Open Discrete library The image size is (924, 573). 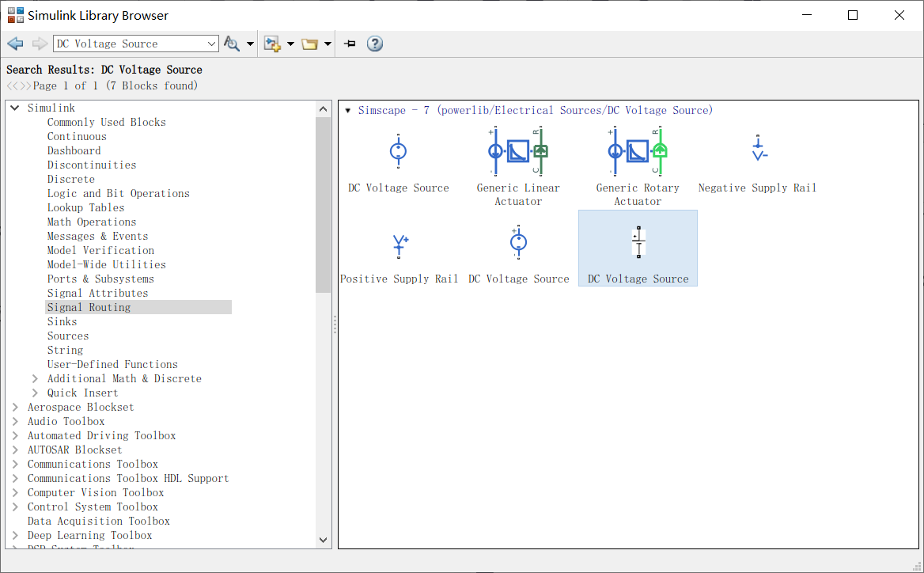71,179
